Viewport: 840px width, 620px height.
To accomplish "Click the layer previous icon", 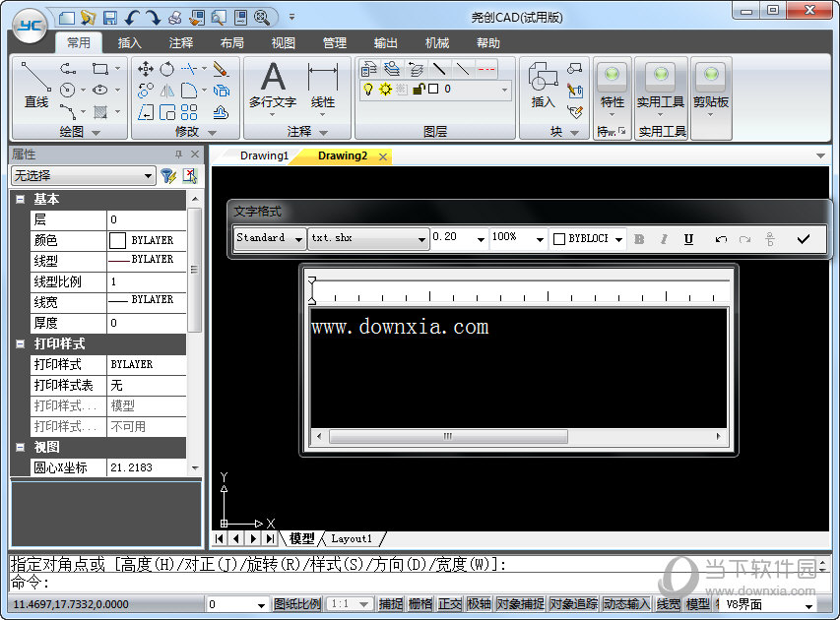I will pyautogui.click(x=416, y=69).
